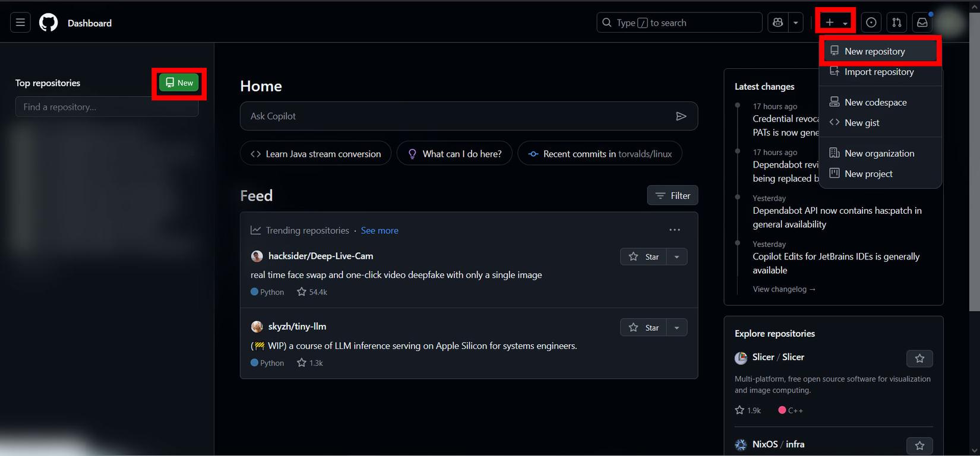Choose New gist menu item

pyautogui.click(x=880, y=122)
